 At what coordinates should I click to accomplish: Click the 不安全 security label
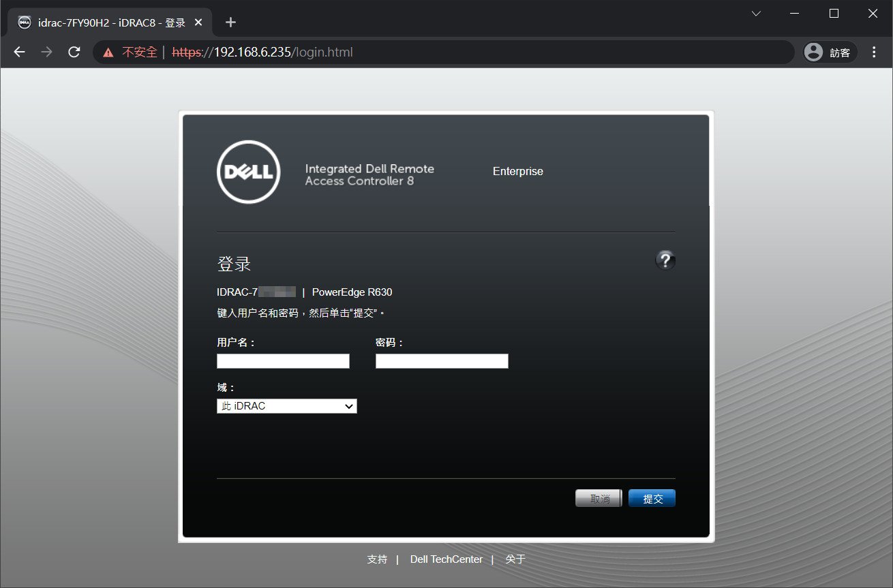pos(139,52)
